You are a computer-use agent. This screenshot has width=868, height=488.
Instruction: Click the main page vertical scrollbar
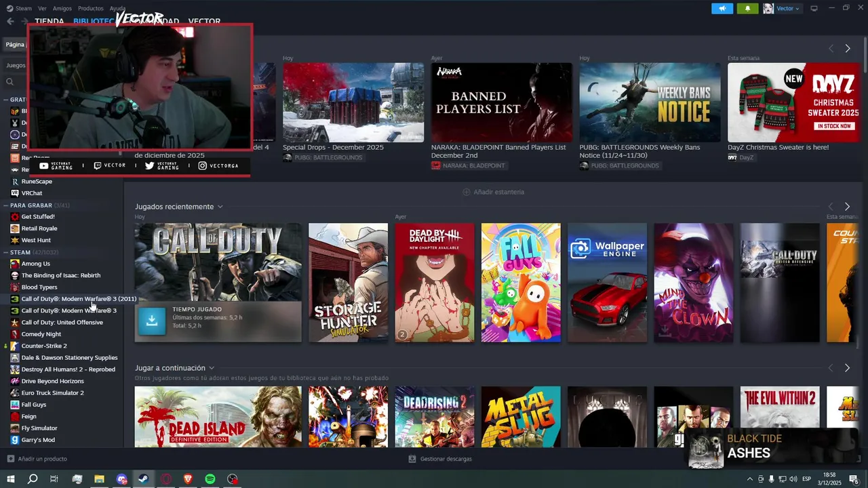865,54
